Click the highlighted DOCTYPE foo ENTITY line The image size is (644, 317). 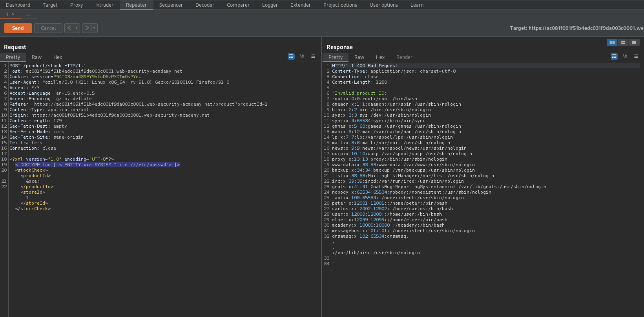point(97,165)
